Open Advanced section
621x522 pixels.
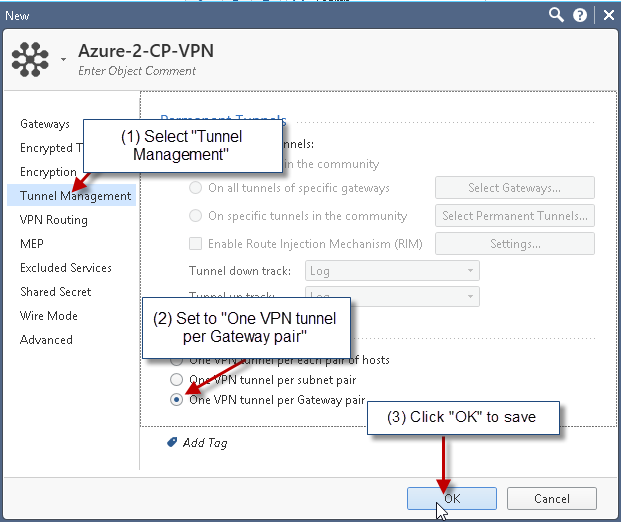point(46,340)
